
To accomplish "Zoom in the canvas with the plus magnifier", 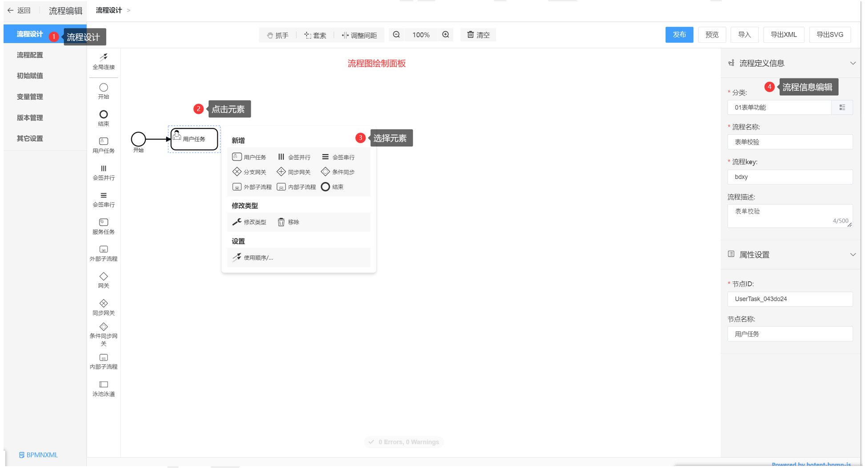I will (446, 35).
